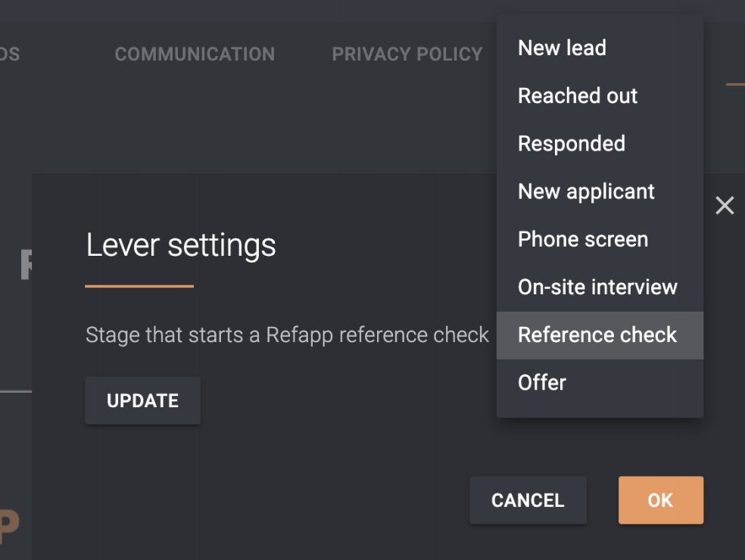Choose "On-site interview" from the list

(597, 287)
